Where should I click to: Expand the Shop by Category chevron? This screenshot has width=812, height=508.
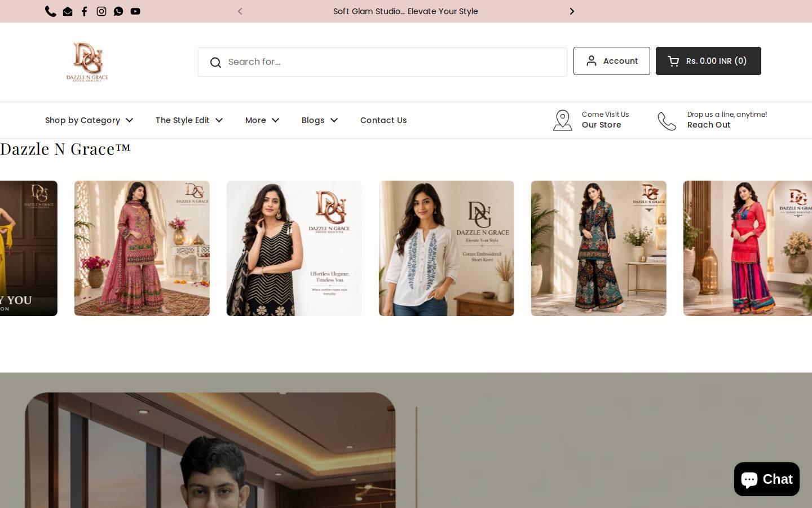point(130,120)
